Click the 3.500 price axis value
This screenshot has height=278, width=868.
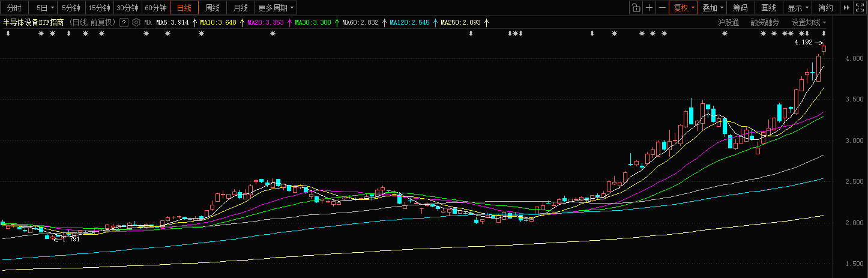click(854, 99)
